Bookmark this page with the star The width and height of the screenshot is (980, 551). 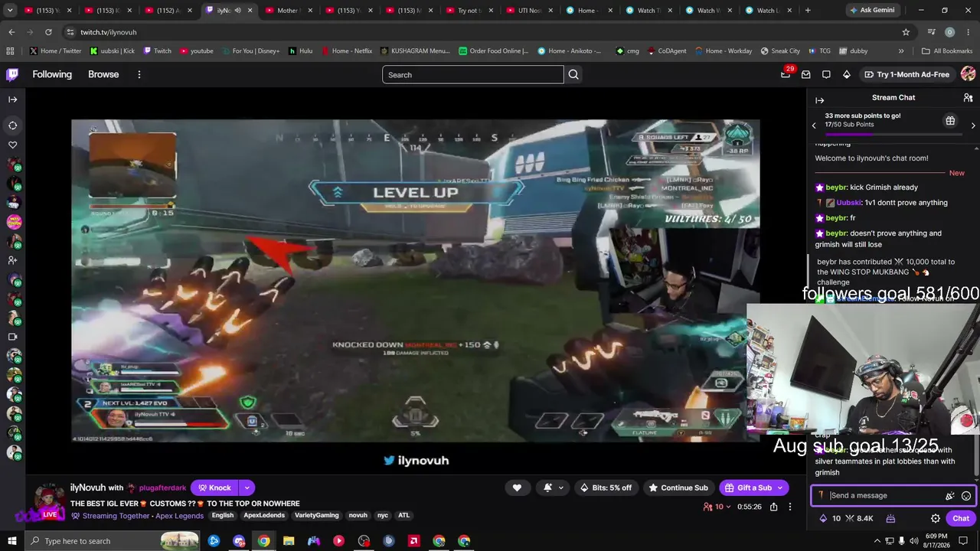tap(906, 32)
